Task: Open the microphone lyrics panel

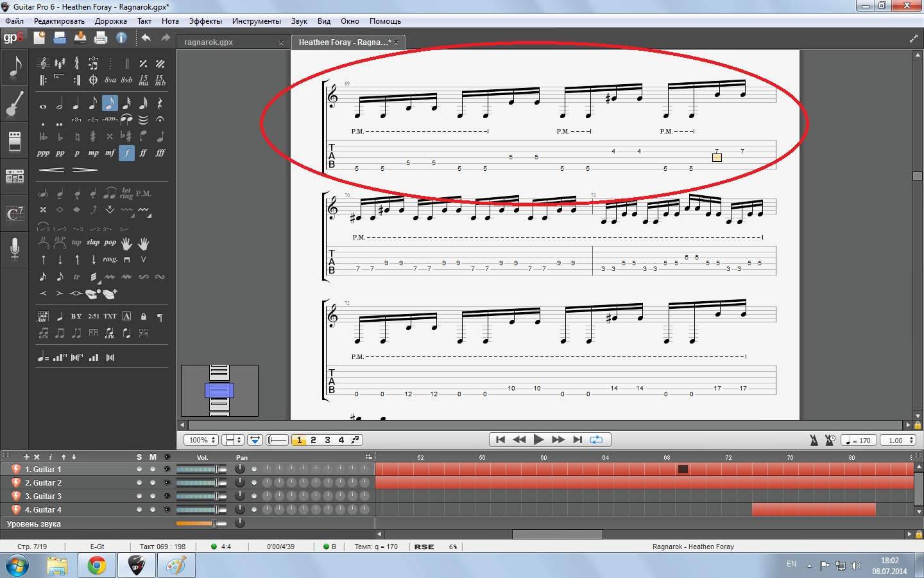Action: click(x=15, y=249)
